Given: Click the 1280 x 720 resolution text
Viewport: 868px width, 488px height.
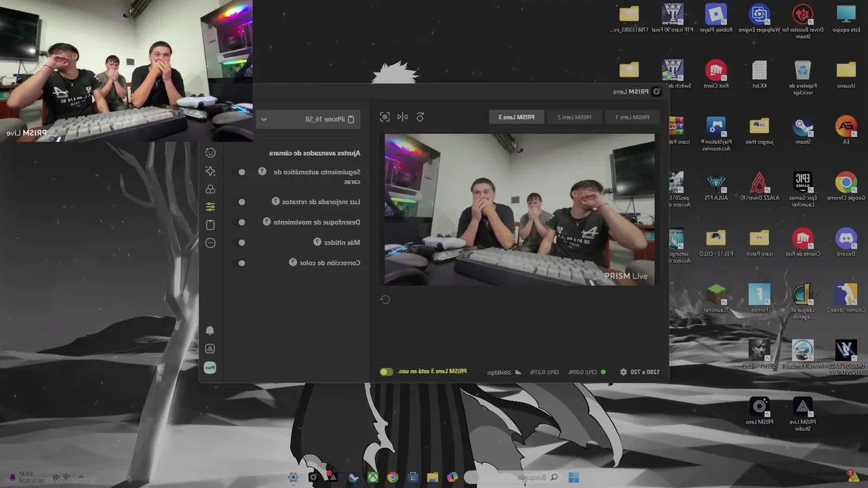Looking at the screenshot, I should 644,372.
